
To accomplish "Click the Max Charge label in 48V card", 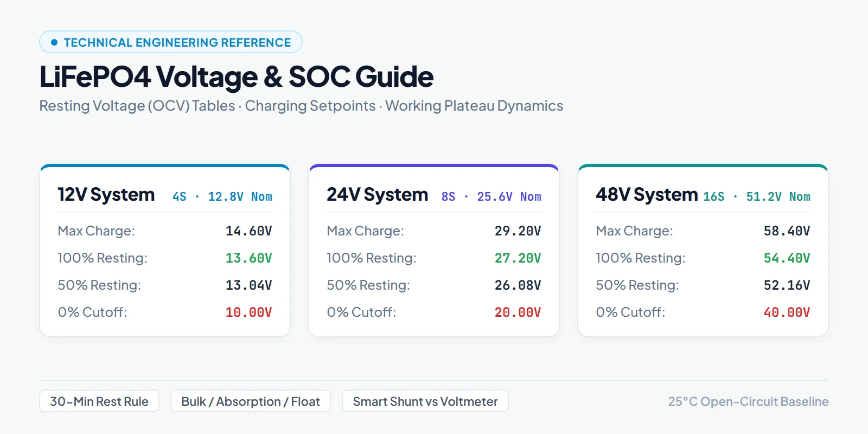I will (x=635, y=231).
